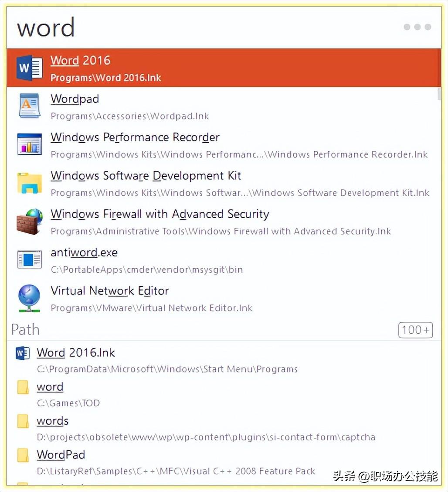Click the antiword.exe program icon
This screenshot has width=448, height=492.
pyautogui.click(x=29, y=260)
